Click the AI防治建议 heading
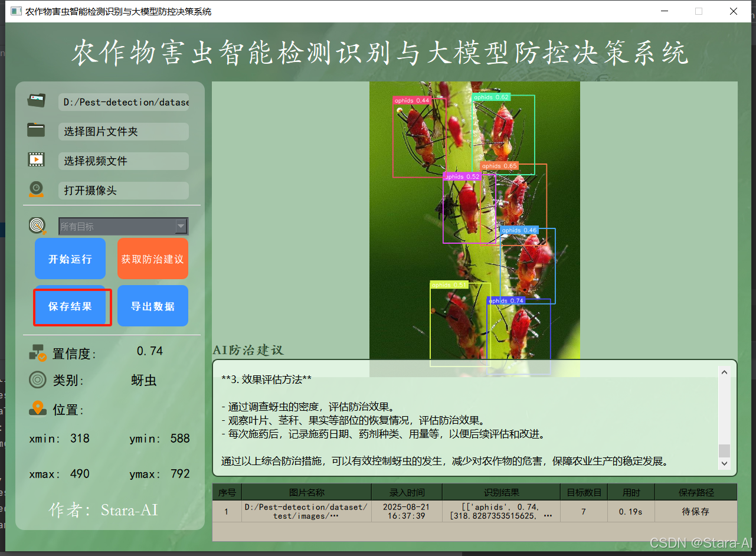Image resolution: width=756 pixels, height=556 pixels. pyautogui.click(x=248, y=350)
